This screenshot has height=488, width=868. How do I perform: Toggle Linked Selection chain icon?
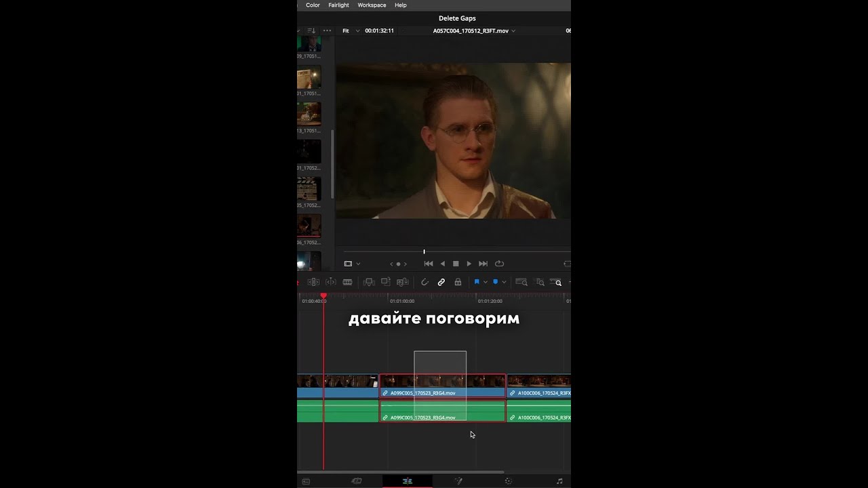(441, 282)
